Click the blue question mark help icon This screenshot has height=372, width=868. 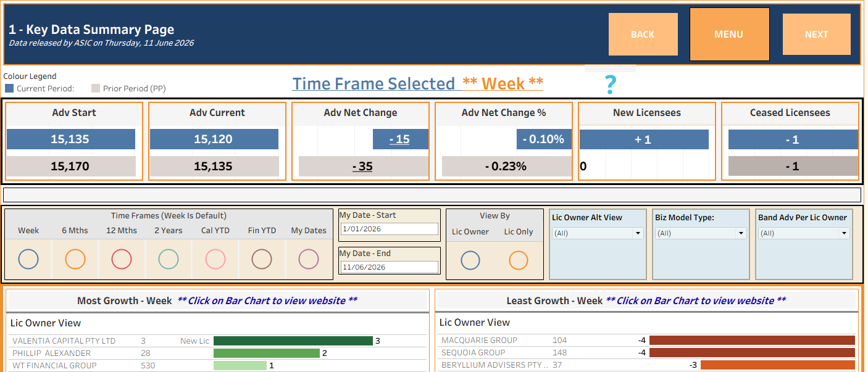point(610,84)
